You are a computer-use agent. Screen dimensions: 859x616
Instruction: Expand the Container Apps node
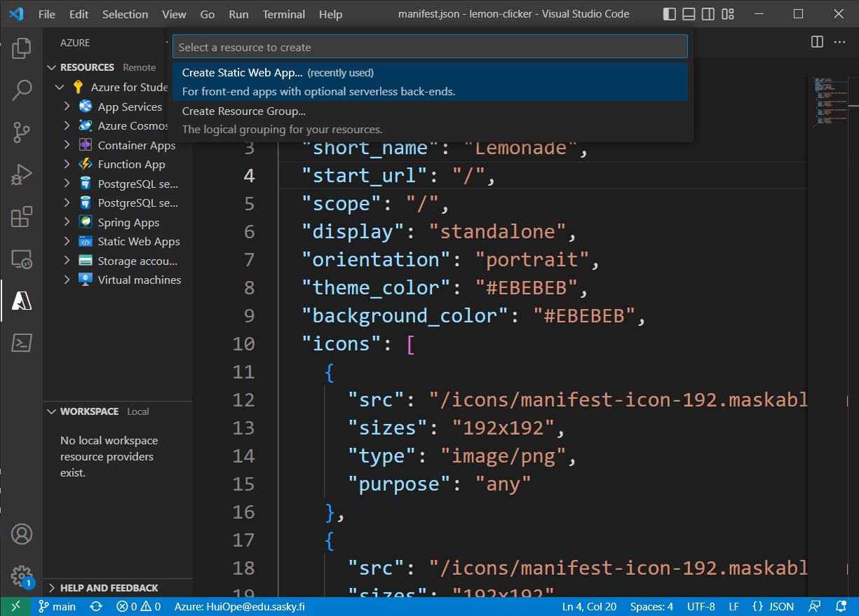tap(67, 145)
